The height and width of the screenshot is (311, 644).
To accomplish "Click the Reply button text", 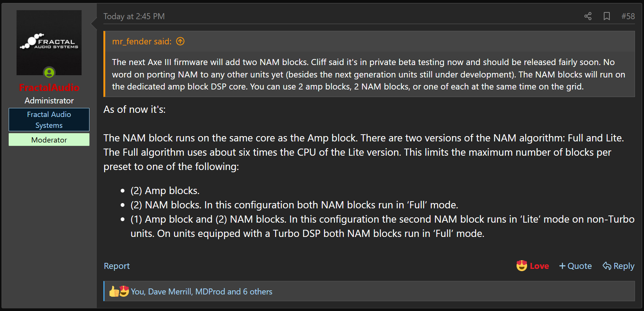I will coord(624,266).
